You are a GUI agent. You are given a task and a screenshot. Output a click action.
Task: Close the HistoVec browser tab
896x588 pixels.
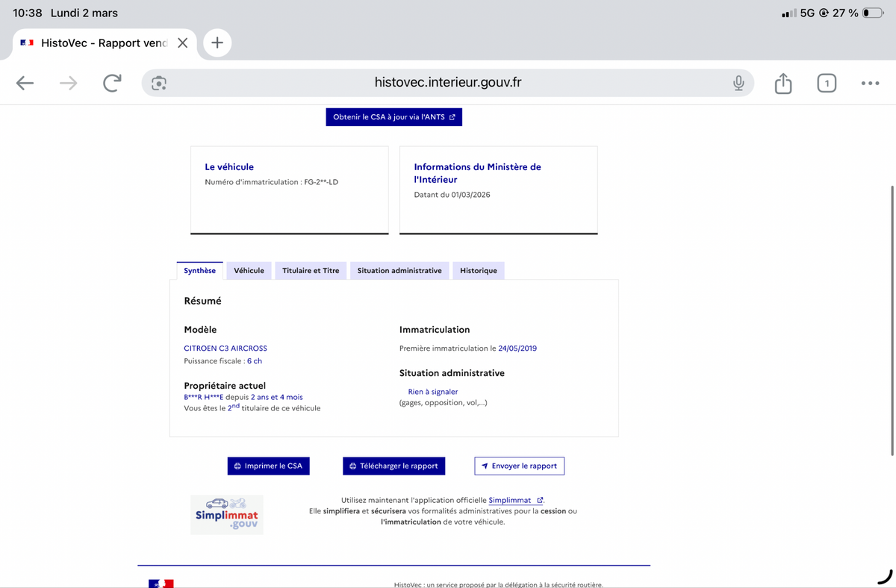182,43
